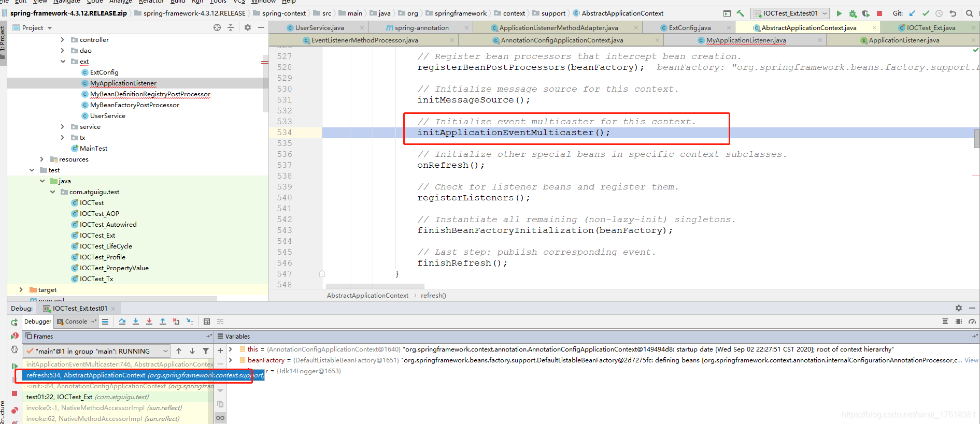Select the initApplicationEventMulticaster:746 frame
Screen dimensions: 980x424
pos(118,364)
